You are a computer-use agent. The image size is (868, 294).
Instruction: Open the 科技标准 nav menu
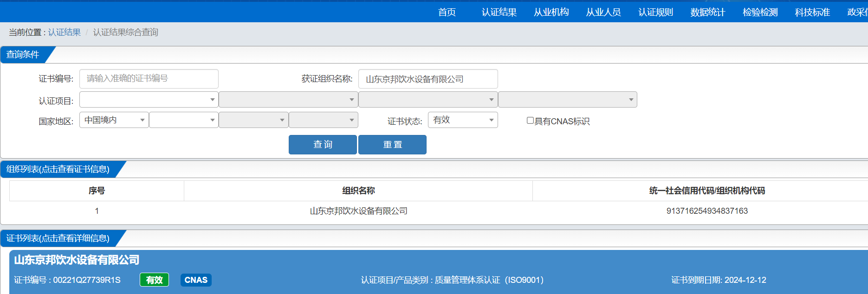click(x=812, y=12)
